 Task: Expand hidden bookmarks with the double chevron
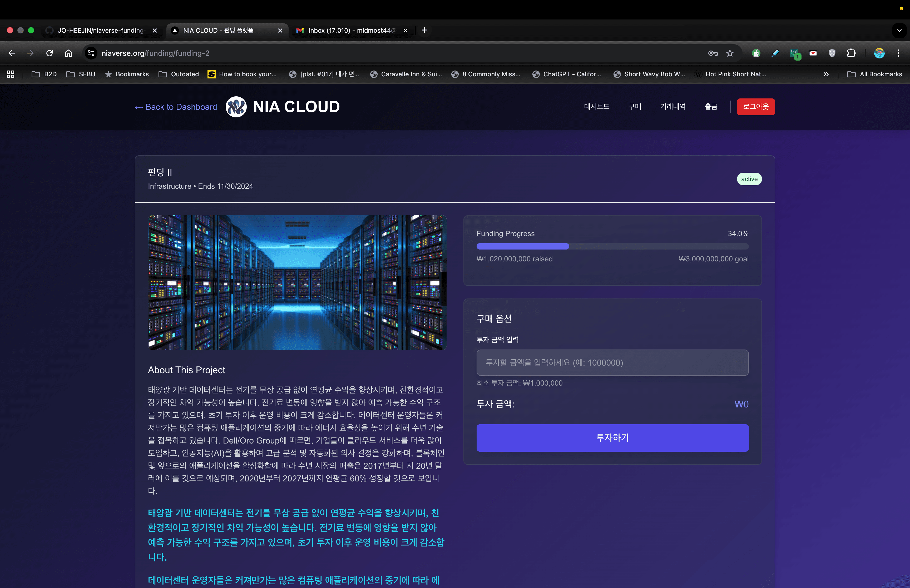826,74
